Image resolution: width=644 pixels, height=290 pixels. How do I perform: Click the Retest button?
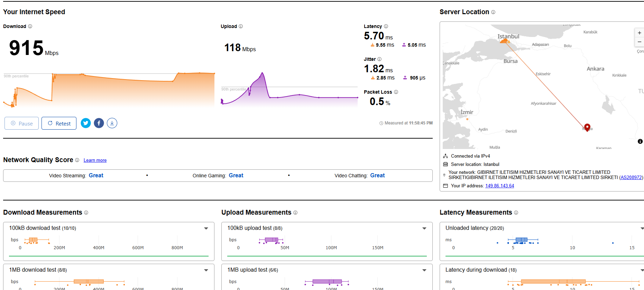[x=59, y=123]
